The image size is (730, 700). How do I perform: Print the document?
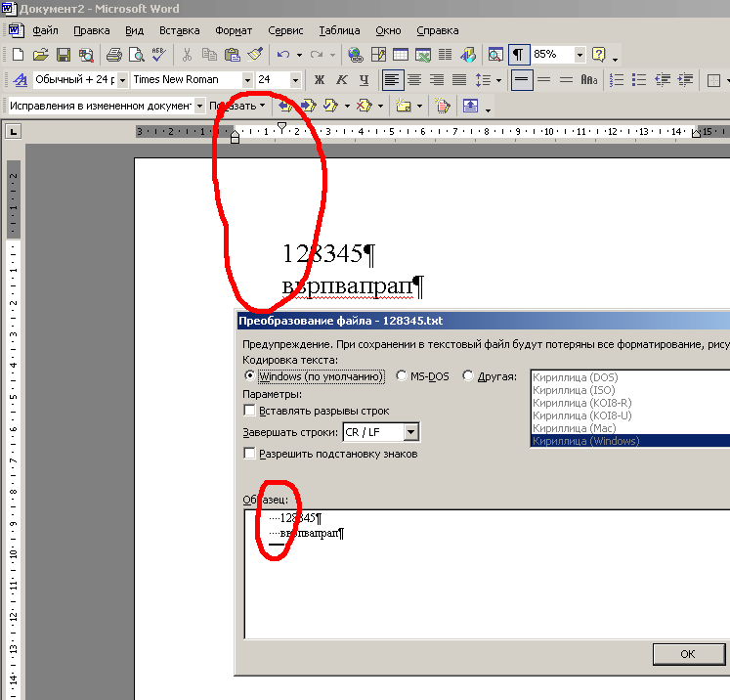(113, 55)
